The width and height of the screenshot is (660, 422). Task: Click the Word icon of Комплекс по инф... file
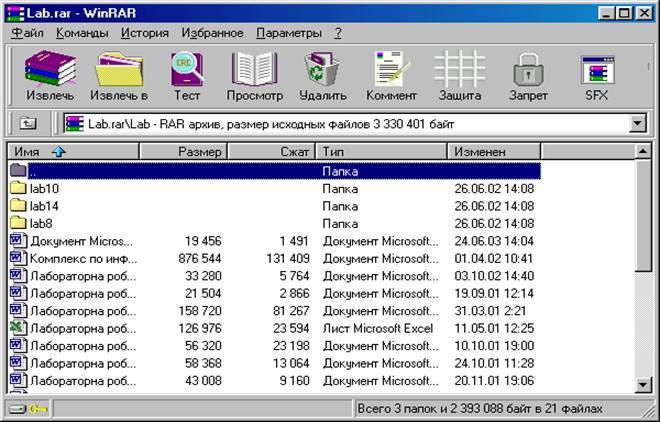[18, 258]
